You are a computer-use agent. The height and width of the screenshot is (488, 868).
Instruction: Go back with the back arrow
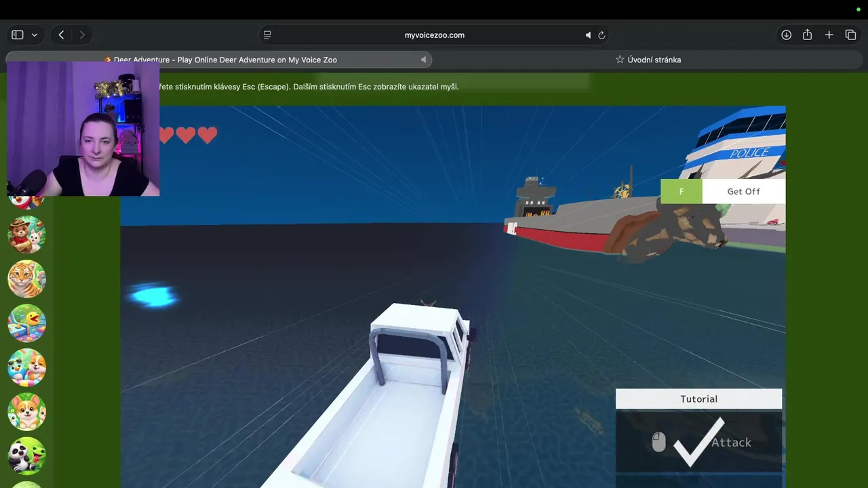[61, 35]
